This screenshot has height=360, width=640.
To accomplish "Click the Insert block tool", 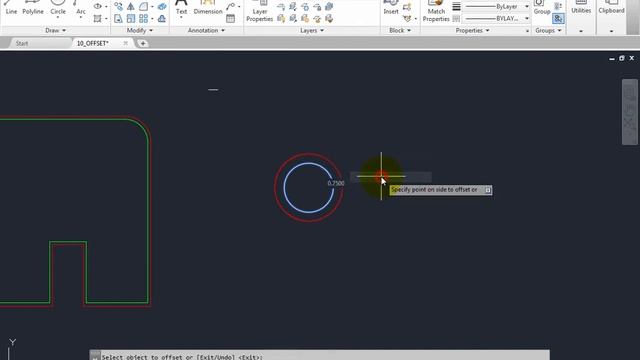I will point(391,8).
